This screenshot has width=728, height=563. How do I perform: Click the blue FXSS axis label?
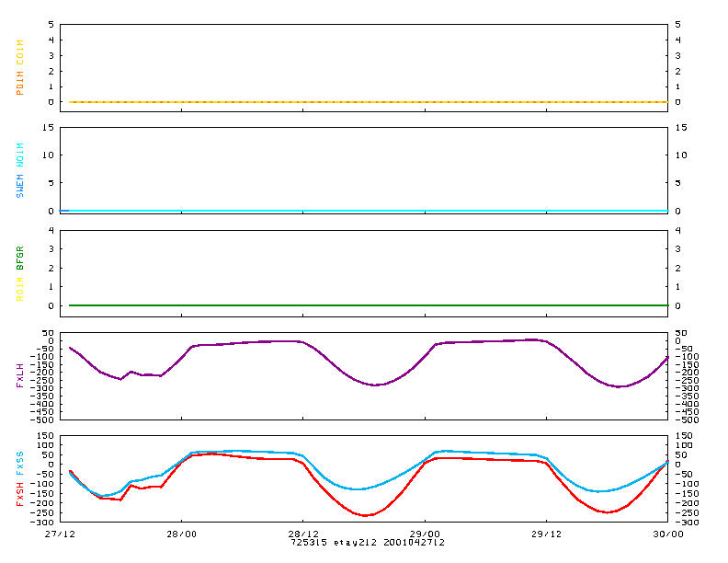coord(19,464)
